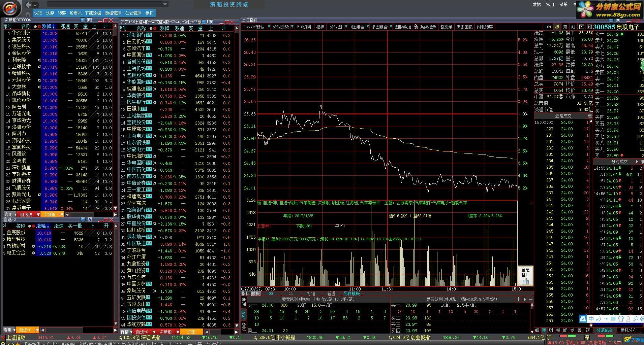Toggle the red star marker in 次新股 header
Viewport: 644px width, 345px height.
point(39,26)
